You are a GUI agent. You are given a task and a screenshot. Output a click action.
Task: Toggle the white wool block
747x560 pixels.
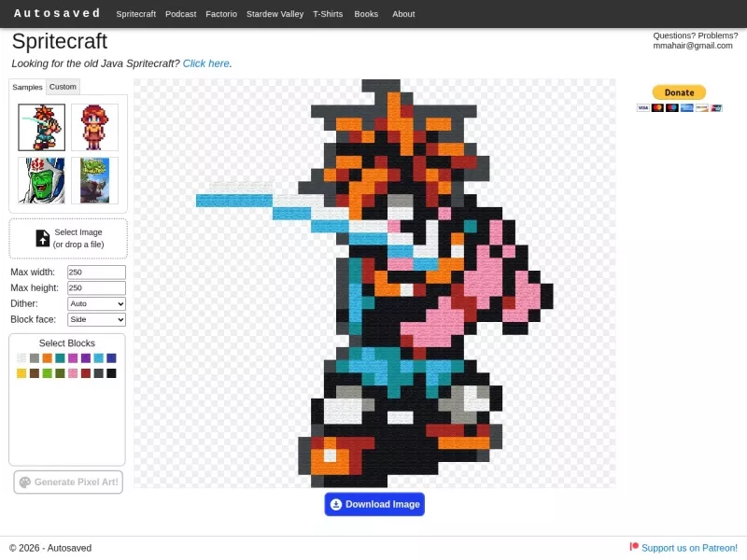[21, 358]
